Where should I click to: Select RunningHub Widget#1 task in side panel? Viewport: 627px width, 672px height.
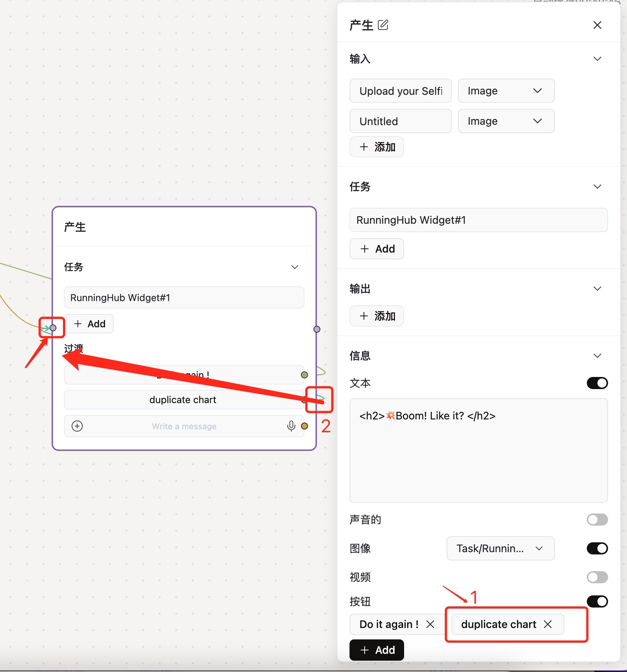[x=478, y=220]
